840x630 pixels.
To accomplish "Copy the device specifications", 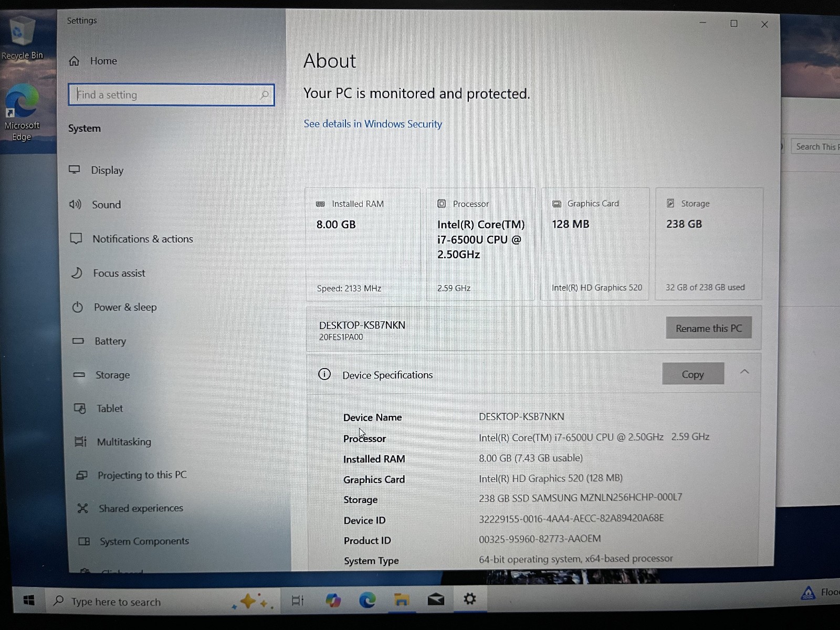I will coord(693,374).
